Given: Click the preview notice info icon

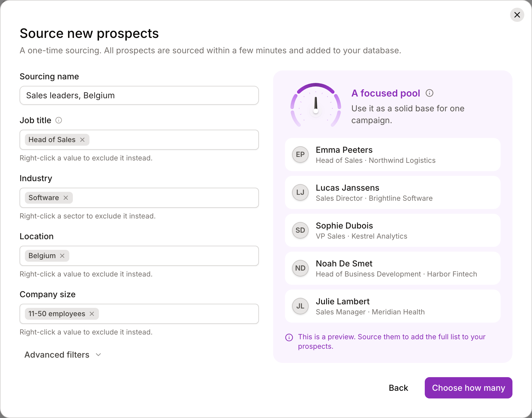Looking at the screenshot, I should [289, 337].
